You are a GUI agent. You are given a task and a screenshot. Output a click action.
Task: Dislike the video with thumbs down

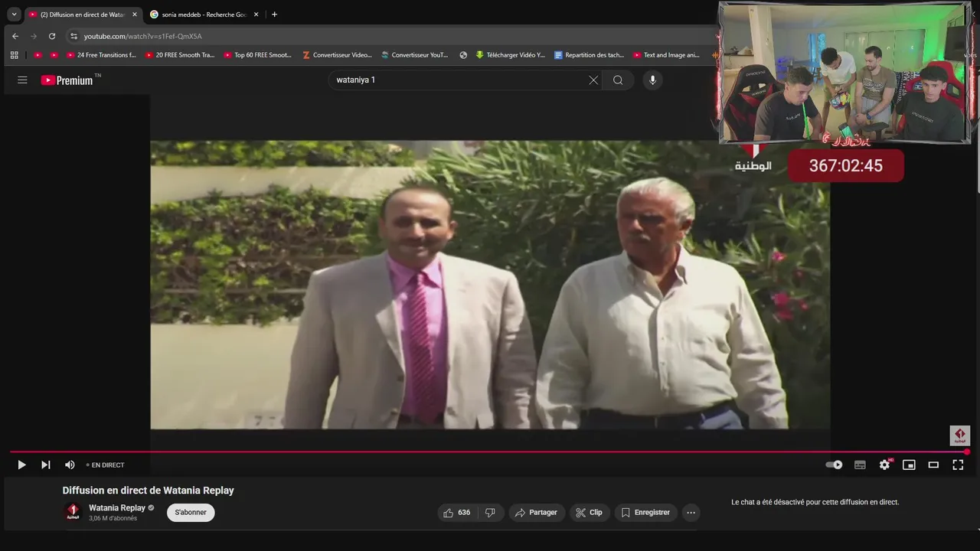tap(491, 512)
